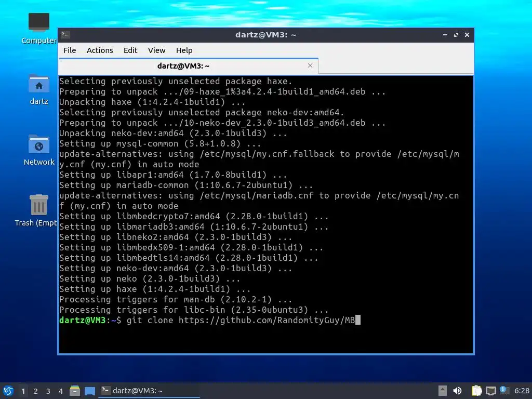Switch to workspace 4
The image size is (532, 399).
tap(61, 391)
